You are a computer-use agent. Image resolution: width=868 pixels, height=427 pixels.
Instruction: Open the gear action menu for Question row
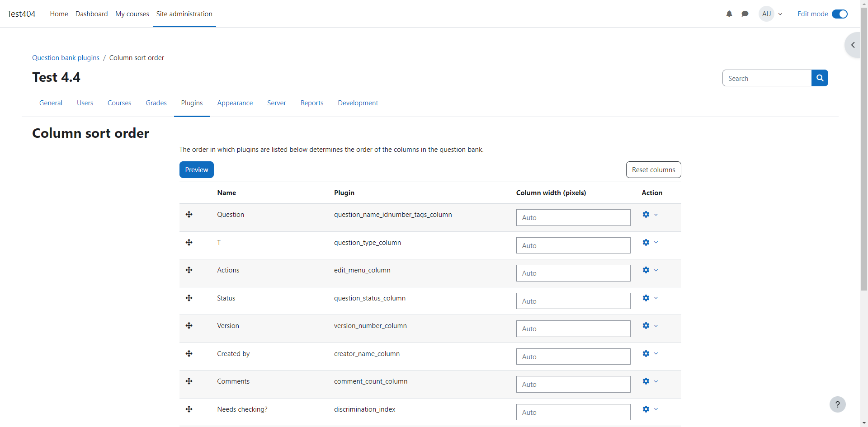(x=650, y=215)
